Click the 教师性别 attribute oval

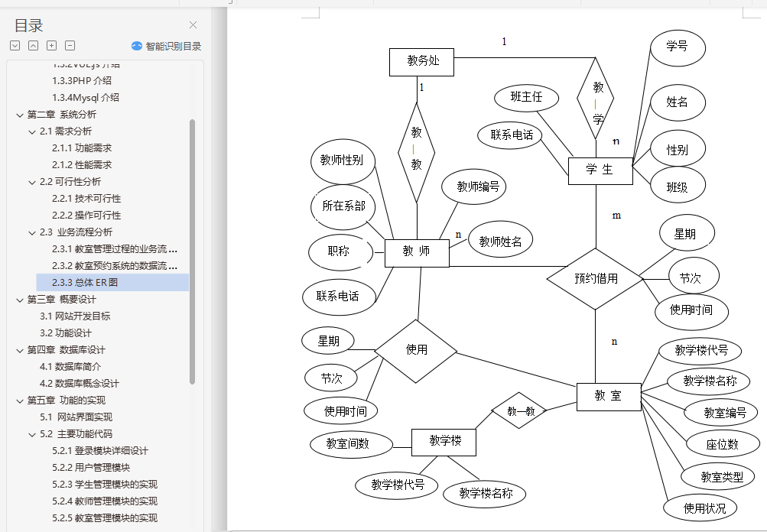coord(343,161)
